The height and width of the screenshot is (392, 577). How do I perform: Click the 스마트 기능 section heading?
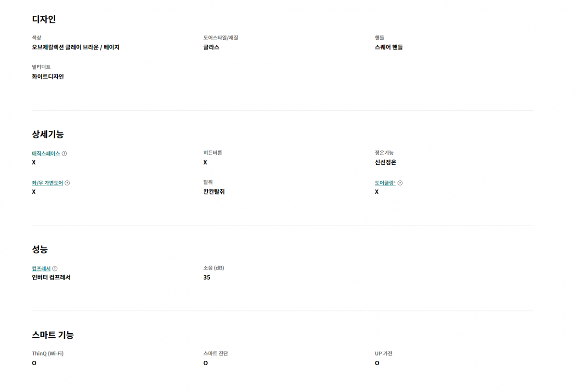point(53,335)
